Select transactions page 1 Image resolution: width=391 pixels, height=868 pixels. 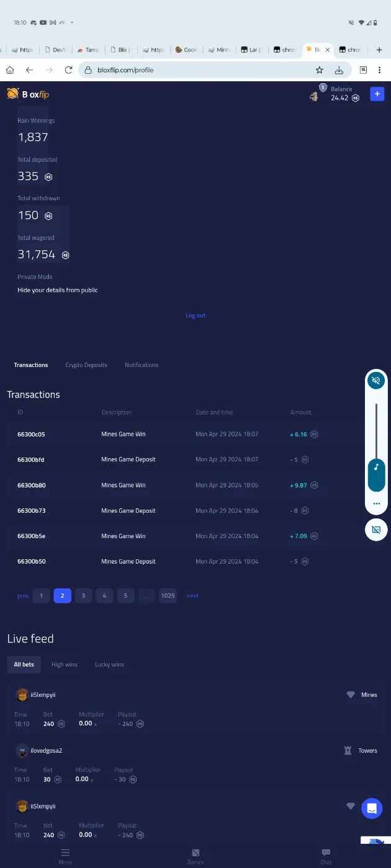41,596
